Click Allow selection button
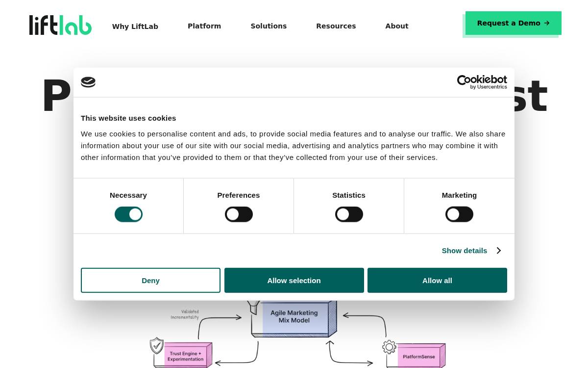Screen dimensions: 588x368 coord(294,280)
